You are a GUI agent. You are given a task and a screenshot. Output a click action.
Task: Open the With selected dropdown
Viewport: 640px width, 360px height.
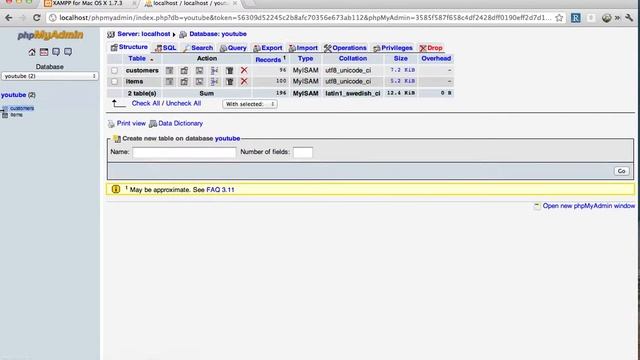[x=250, y=104]
